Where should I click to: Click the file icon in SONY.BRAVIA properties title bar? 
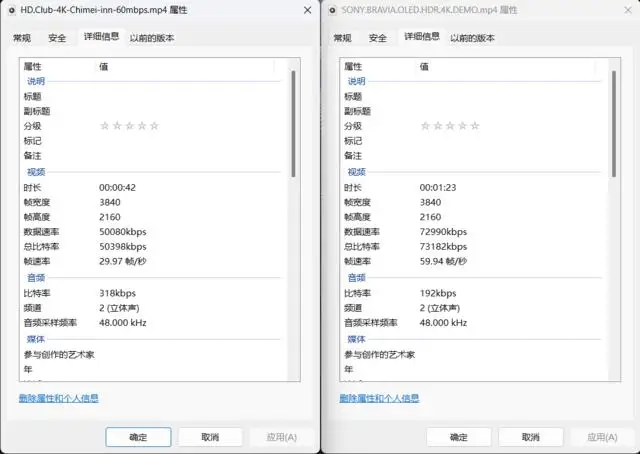332,10
